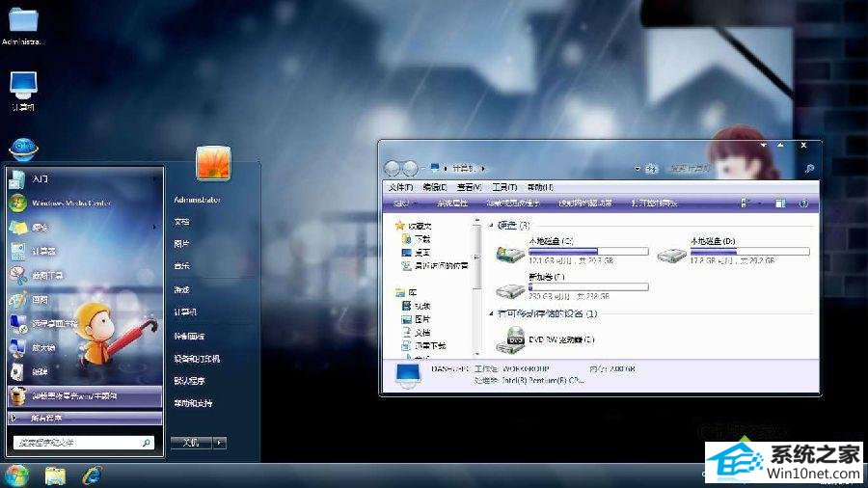This screenshot has width=868, height=488.
Task: Select the 新加卷 (E:) drive
Action: [x=572, y=286]
